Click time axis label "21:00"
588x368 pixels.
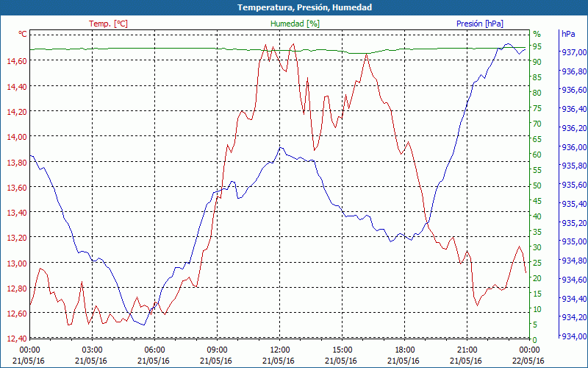467,350
